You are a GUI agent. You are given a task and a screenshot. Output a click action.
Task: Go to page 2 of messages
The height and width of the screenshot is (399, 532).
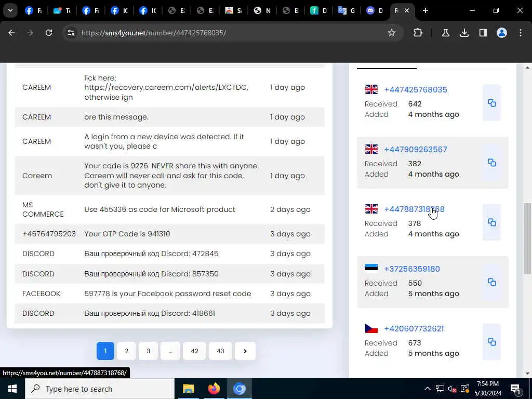pyautogui.click(x=127, y=351)
